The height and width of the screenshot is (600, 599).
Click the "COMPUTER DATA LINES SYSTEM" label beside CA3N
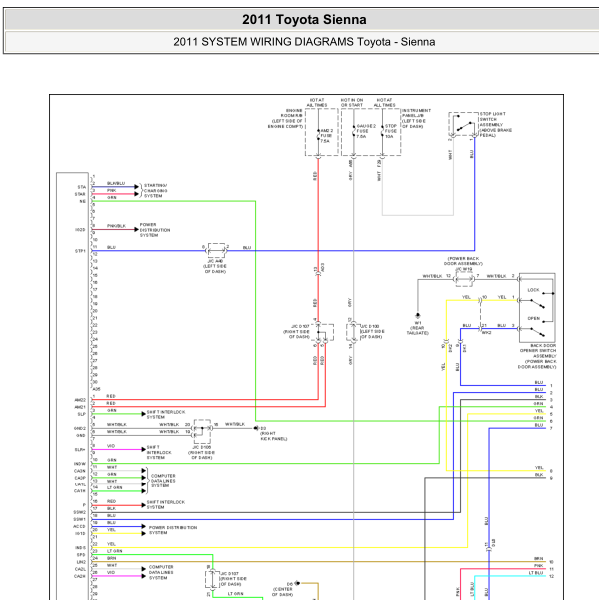[163, 481]
